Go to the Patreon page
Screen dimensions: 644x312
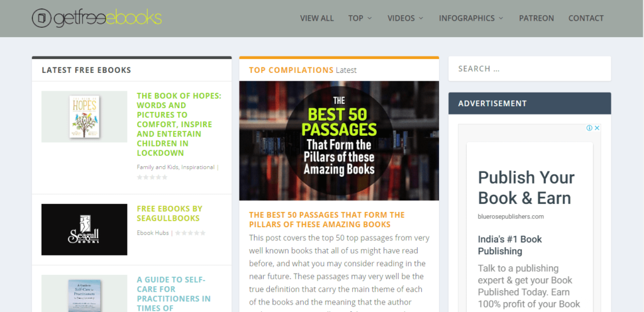[536, 18]
